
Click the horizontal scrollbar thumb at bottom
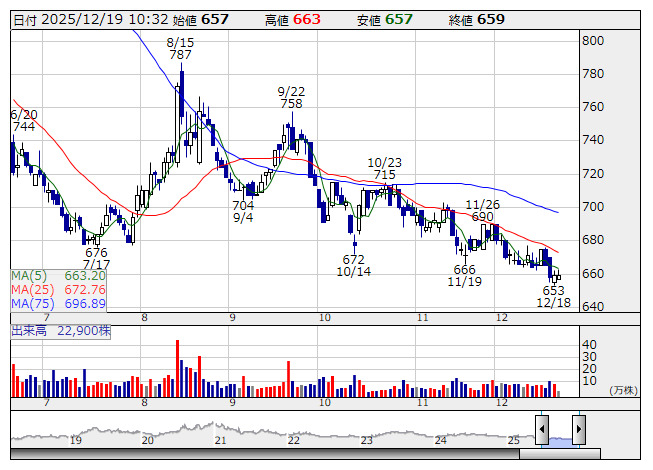[x=560, y=454]
